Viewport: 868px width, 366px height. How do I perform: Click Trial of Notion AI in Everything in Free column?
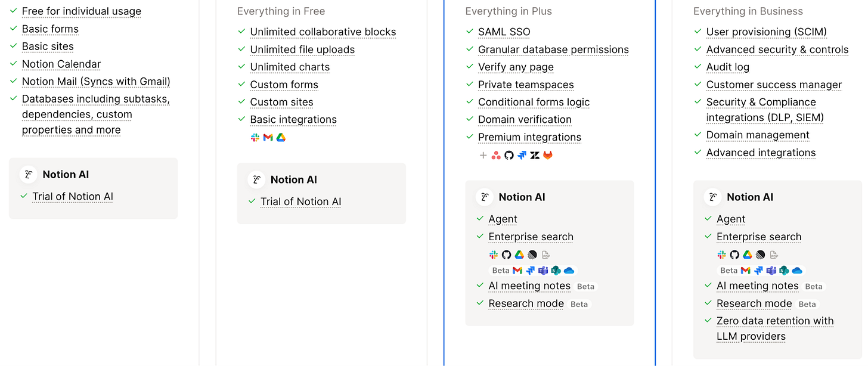tap(301, 201)
